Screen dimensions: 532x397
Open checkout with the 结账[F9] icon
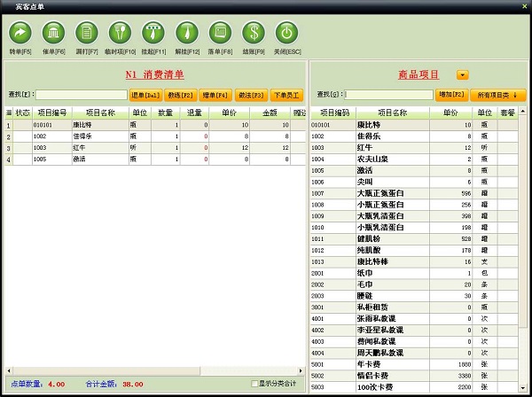253,33
